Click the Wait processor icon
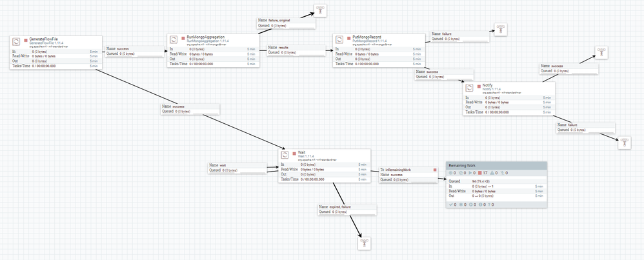 (285, 154)
